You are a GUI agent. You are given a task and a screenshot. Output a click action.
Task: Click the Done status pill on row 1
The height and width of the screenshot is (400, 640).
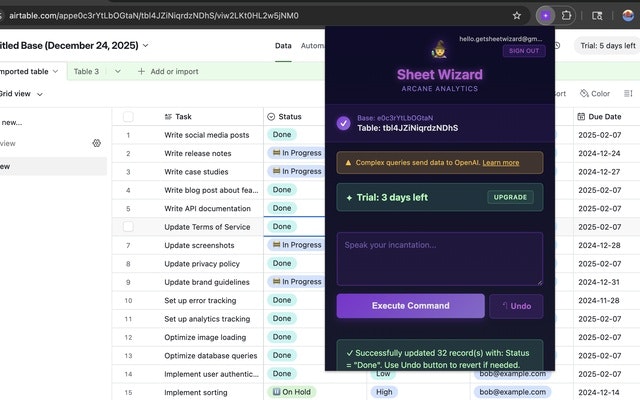[282, 135]
